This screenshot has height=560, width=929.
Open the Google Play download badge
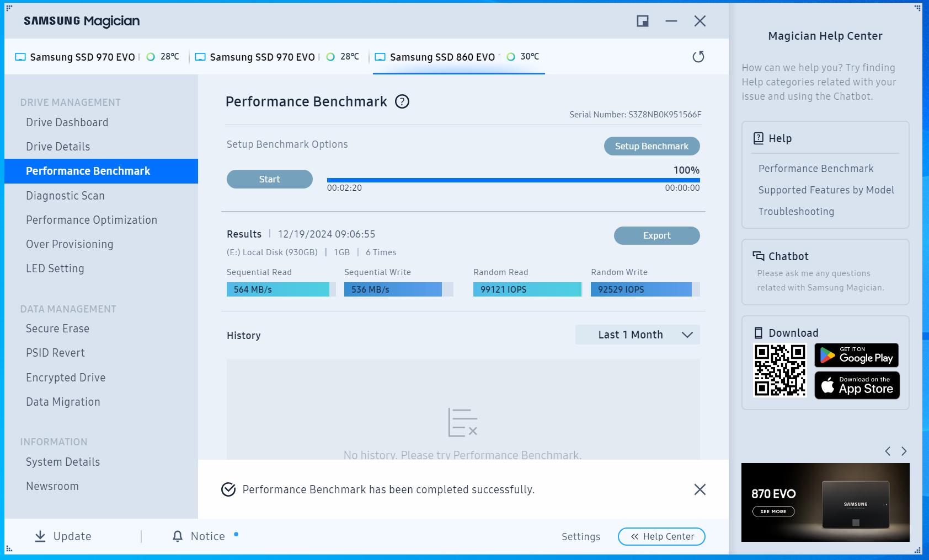(857, 356)
